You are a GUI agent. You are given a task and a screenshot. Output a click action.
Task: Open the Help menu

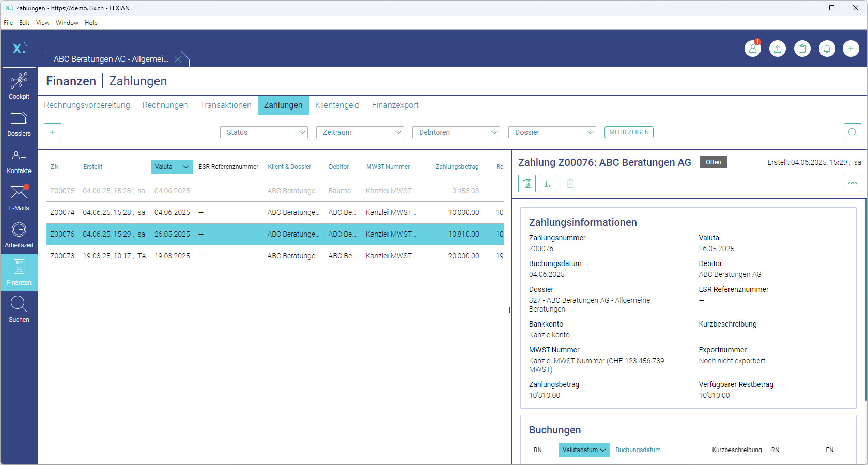(x=91, y=23)
